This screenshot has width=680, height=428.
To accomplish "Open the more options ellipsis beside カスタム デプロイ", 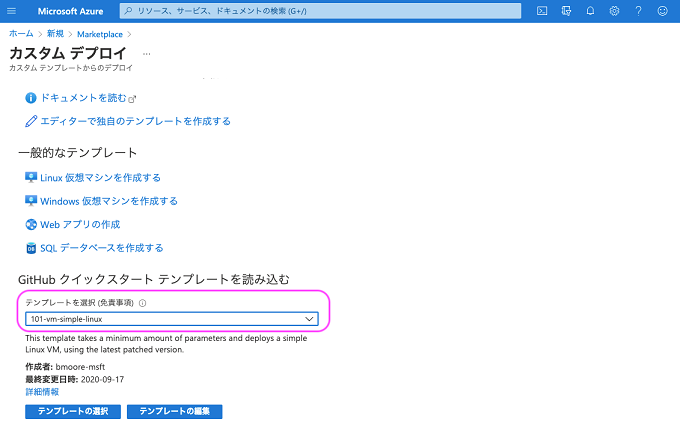I will click(x=147, y=54).
